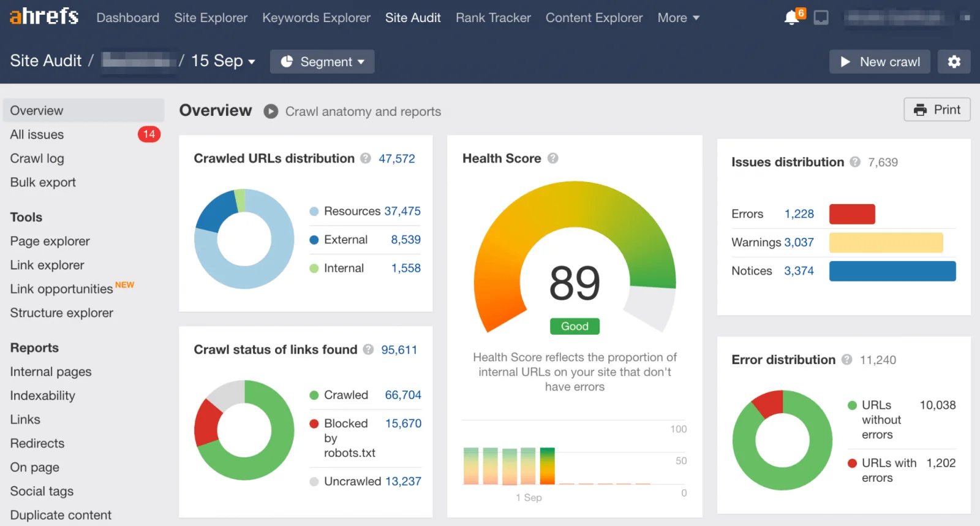The width and height of the screenshot is (980, 526).
Task: Open Link explorer tool
Action: [x=47, y=265]
